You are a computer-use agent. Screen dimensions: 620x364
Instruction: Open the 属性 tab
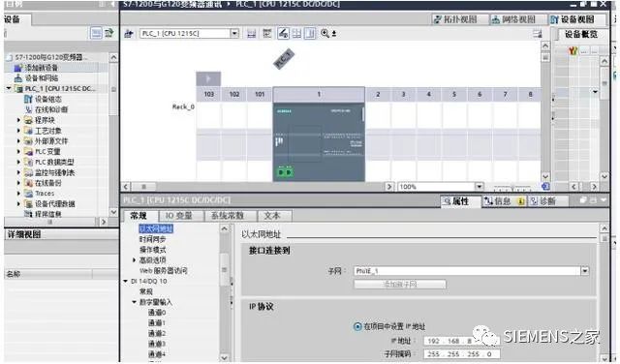tap(461, 201)
